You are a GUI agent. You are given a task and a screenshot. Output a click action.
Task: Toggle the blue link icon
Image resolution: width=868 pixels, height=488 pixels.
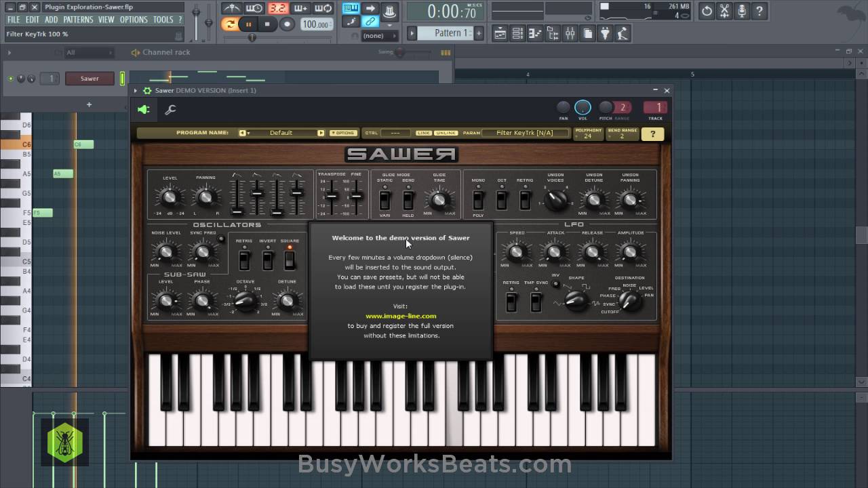[x=371, y=22]
